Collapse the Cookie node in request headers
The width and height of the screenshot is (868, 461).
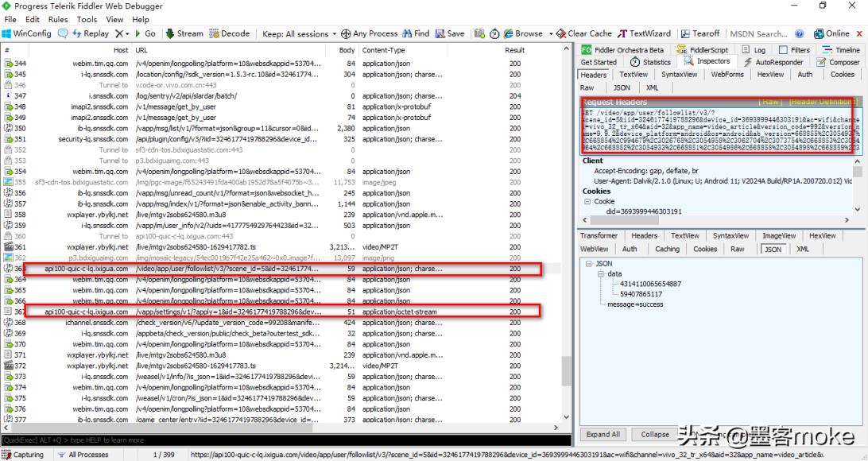[x=587, y=202]
